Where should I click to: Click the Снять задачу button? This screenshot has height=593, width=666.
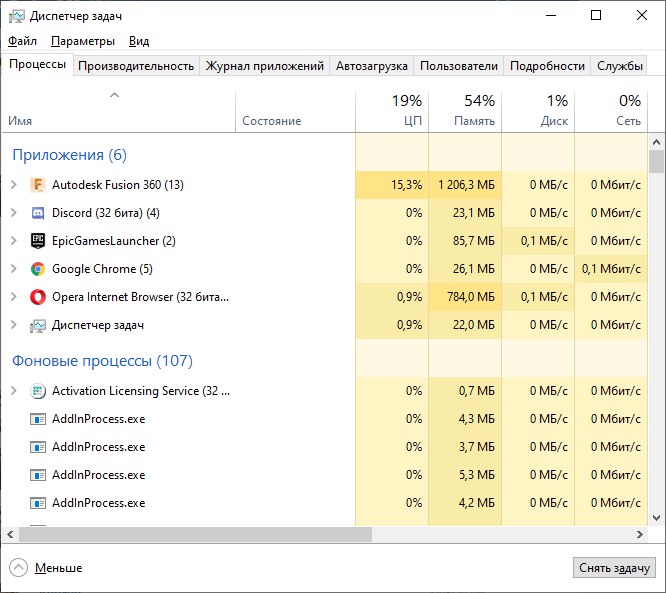coord(614,568)
